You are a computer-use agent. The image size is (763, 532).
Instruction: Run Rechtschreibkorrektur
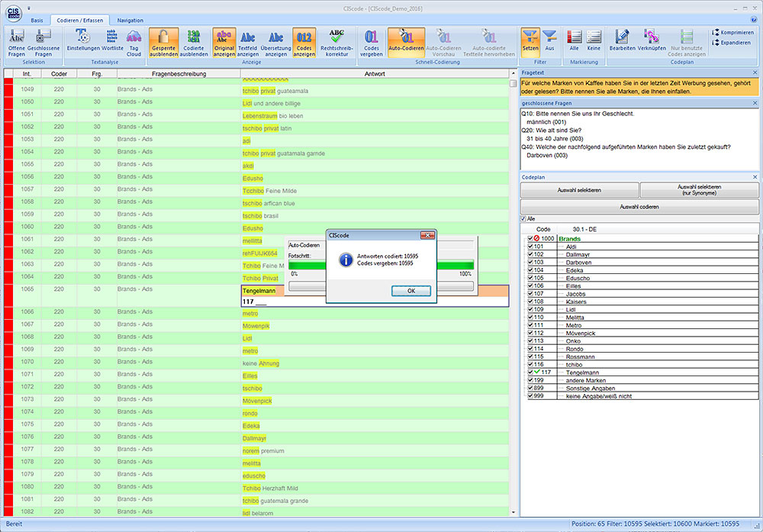336,43
